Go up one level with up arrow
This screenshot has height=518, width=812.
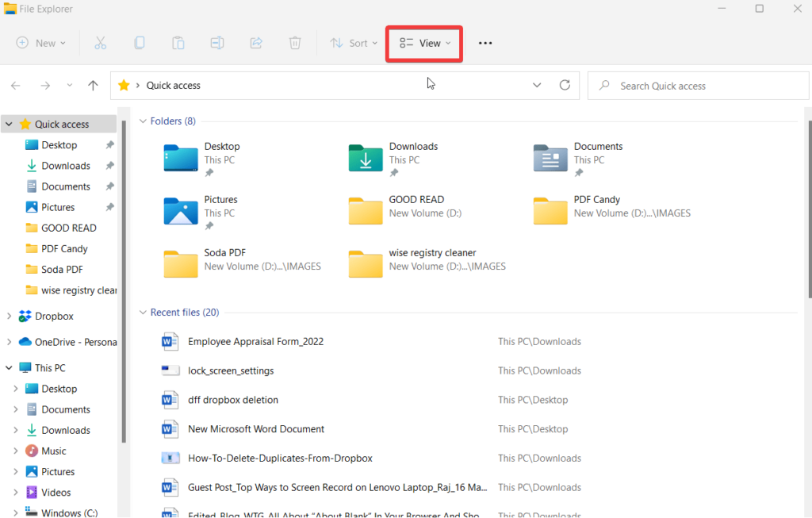(x=93, y=86)
